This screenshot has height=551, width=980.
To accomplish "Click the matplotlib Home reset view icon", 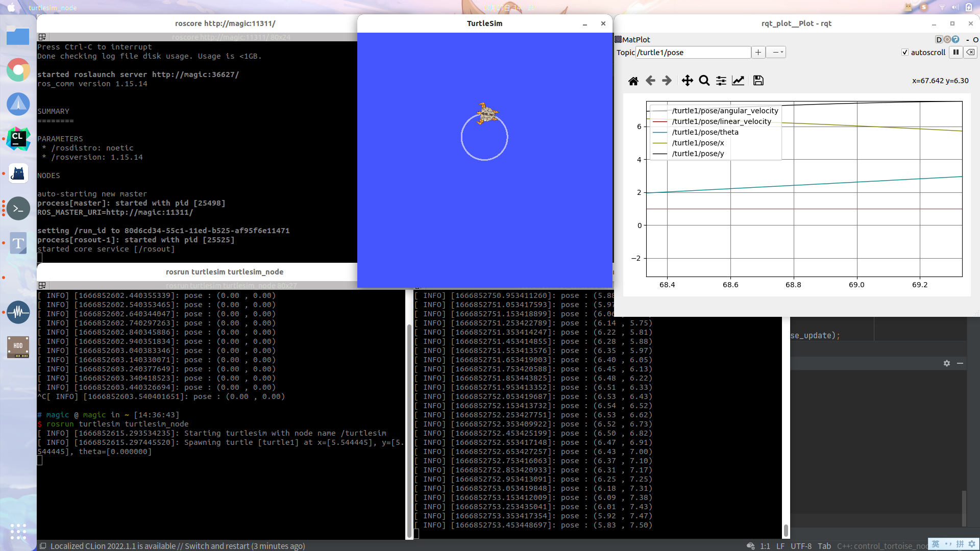I will [x=633, y=81].
